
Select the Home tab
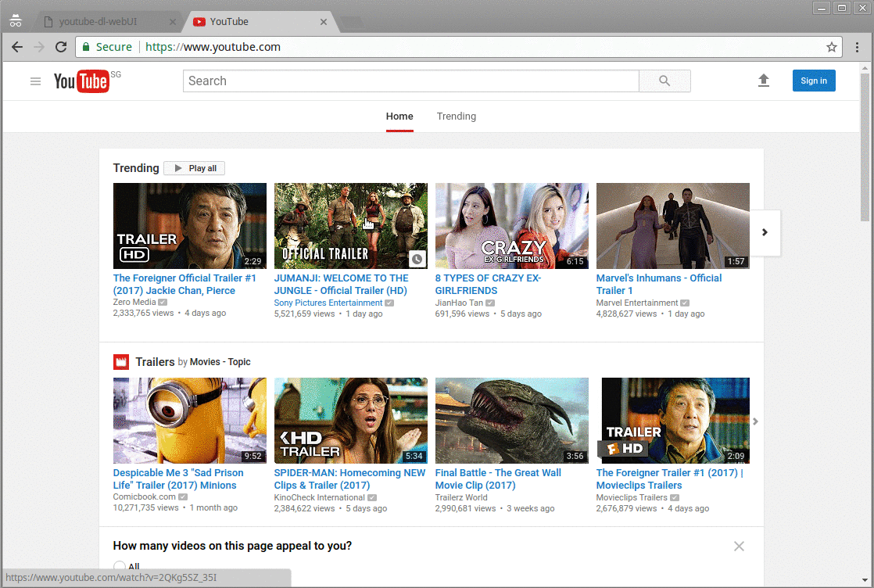(399, 117)
